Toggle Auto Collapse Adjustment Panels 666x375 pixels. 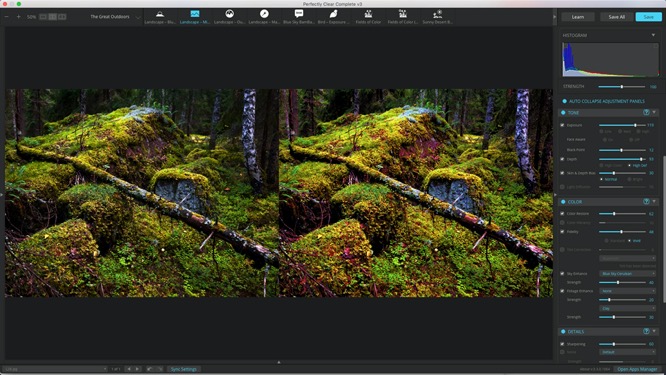click(564, 101)
